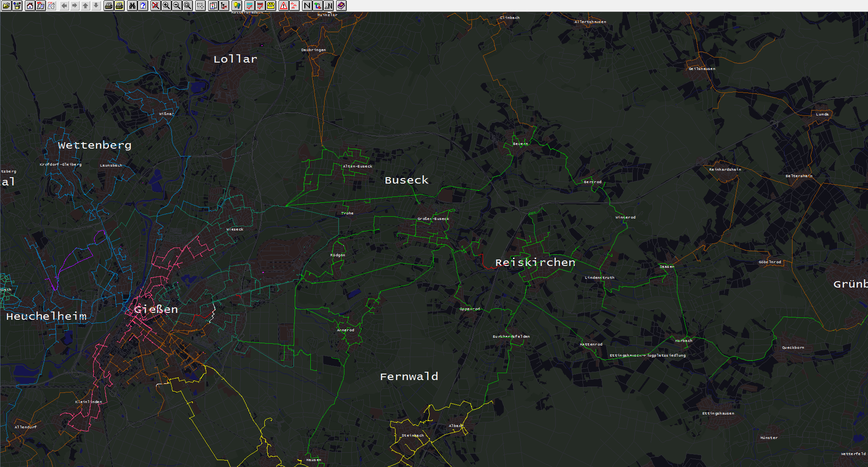The image size is (868, 467).
Task: Click the greyed-out right arrow icon
Action: click(x=75, y=6)
